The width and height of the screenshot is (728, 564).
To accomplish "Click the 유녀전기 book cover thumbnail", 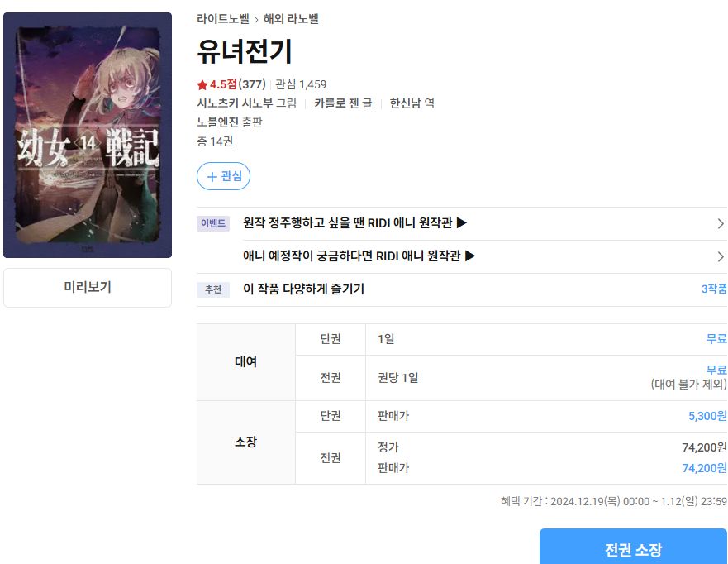I will click(x=88, y=135).
